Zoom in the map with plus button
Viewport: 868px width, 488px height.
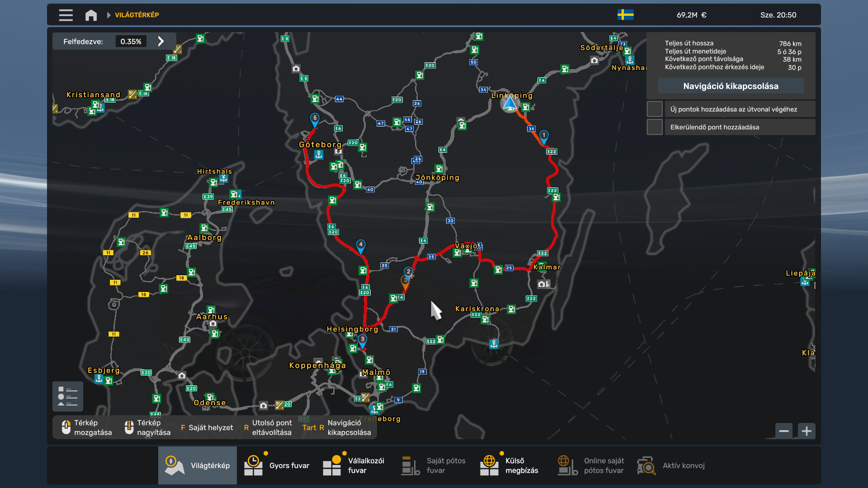[x=807, y=431]
